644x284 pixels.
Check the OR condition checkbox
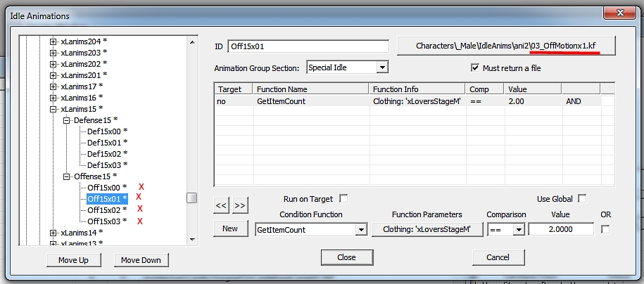coord(605,229)
